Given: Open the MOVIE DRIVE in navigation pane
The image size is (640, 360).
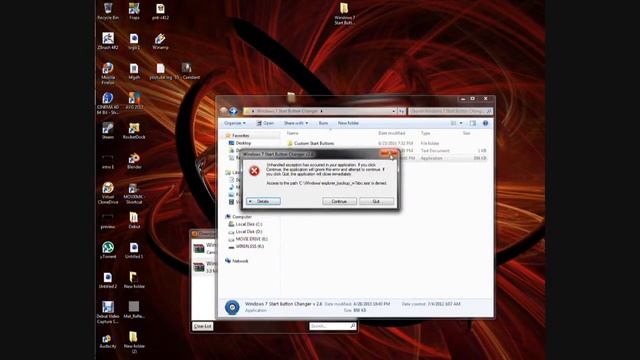Looking at the screenshot, I should pyautogui.click(x=251, y=239).
